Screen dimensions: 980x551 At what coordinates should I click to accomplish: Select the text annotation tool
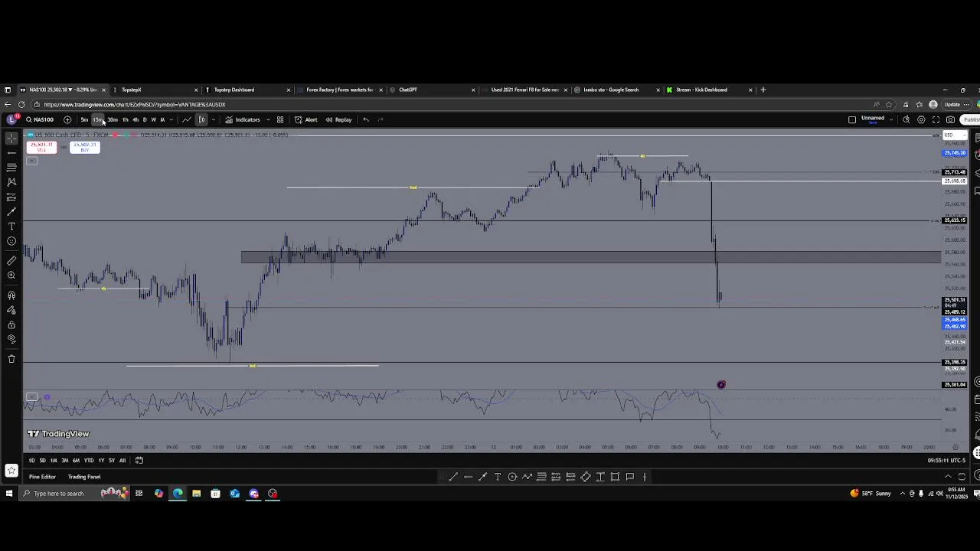(11, 227)
